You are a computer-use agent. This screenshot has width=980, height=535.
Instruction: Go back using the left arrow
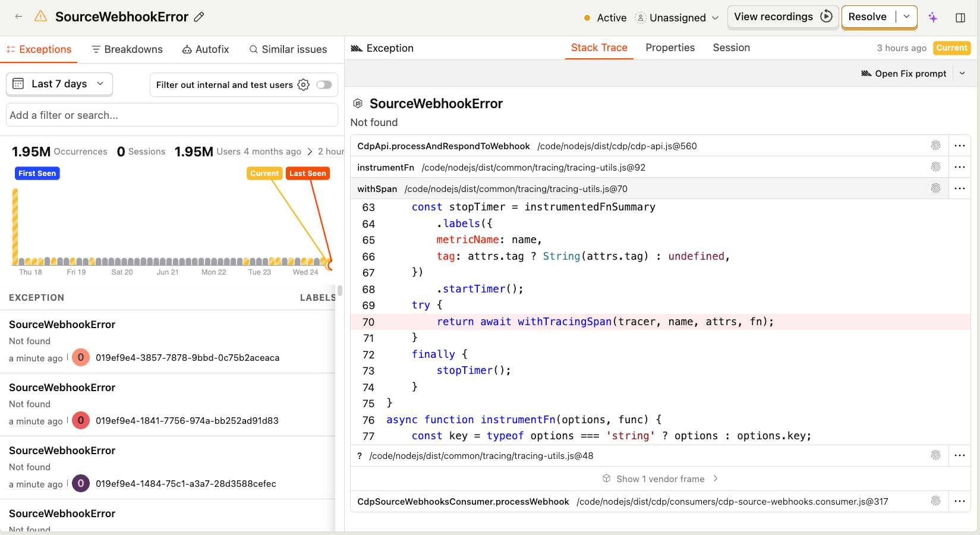pos(19,17)
